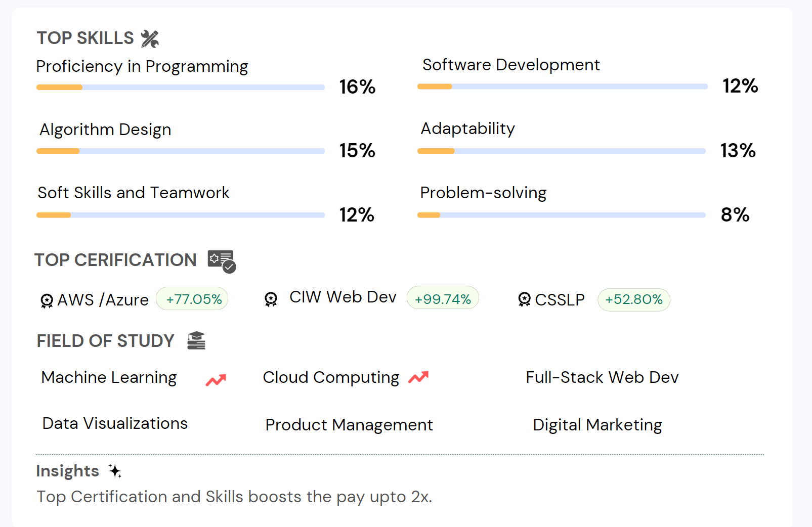Click the 16% value for Proficiency in Programming
This screenshot has width=812, height=527.
tap(357, 87)
